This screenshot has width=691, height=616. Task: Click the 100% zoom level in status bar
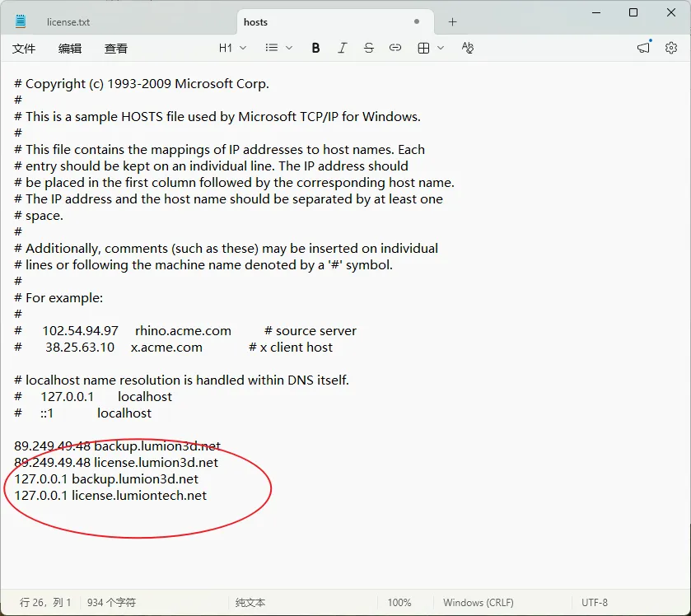[x=399, y=602]
